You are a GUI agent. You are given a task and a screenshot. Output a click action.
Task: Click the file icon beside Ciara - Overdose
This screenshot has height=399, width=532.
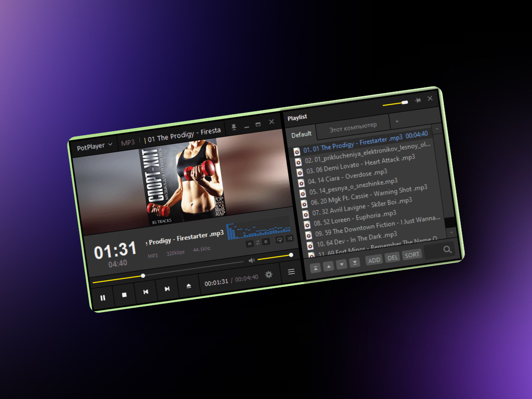pyautogui.click(x=301, y=182)
